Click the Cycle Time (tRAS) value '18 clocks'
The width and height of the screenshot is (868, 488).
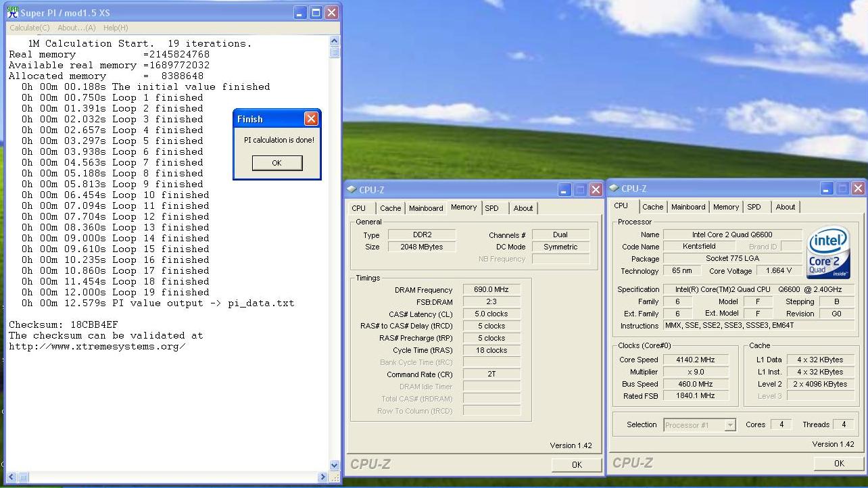[x=491, y=350]
